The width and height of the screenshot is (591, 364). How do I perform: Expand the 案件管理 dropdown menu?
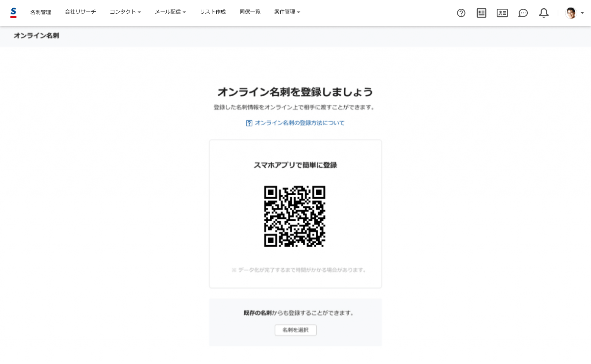coord(287,12)
